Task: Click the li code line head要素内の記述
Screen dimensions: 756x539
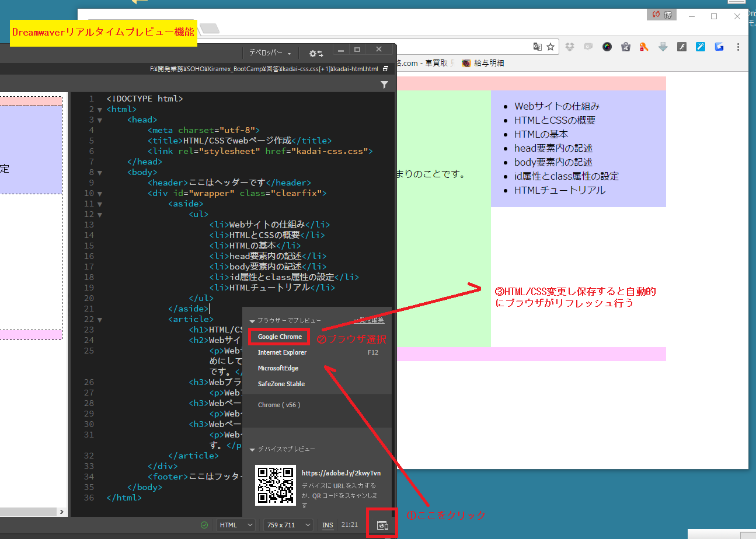Action: [x=267, y=257]
